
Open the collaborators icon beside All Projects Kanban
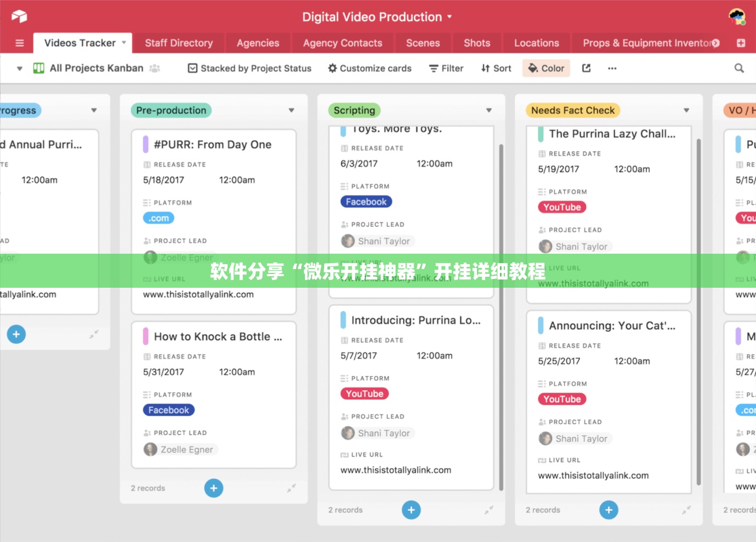click(x=155, y=68)
